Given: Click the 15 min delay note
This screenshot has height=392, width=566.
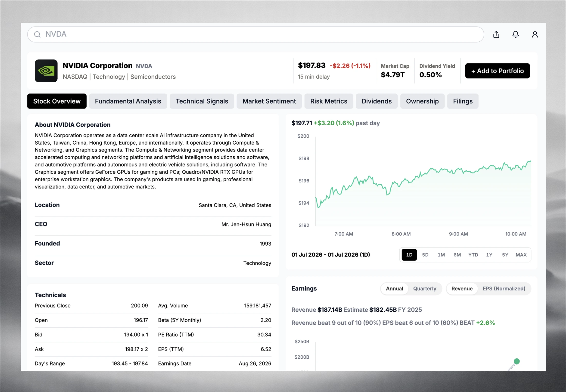Looking at the screenshot, I should [314, 77].
